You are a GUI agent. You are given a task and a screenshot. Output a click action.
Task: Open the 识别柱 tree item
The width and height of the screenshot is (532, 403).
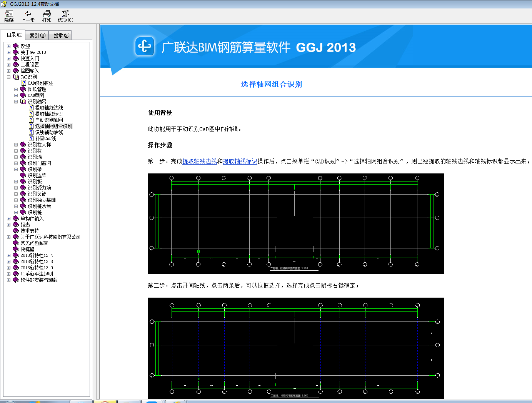tap(35, 151)
